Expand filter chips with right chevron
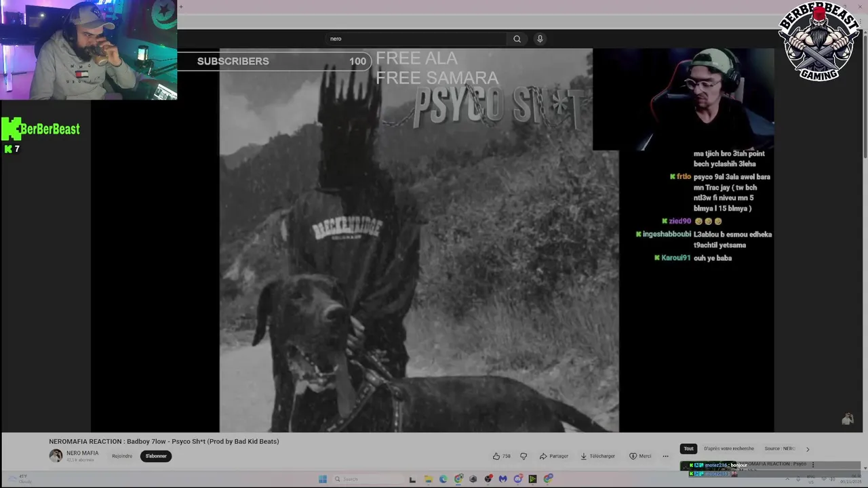Screen dimensions: 868x488 click(x=807, y=449)
